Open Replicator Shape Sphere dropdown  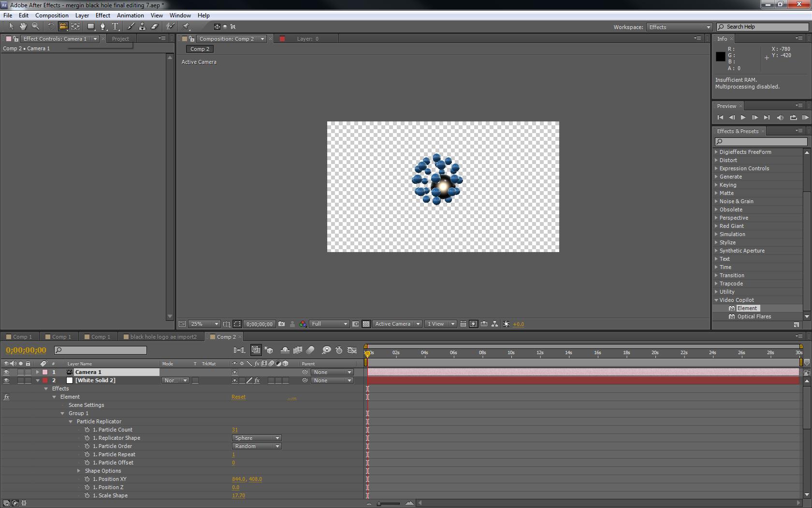[257, 438]
